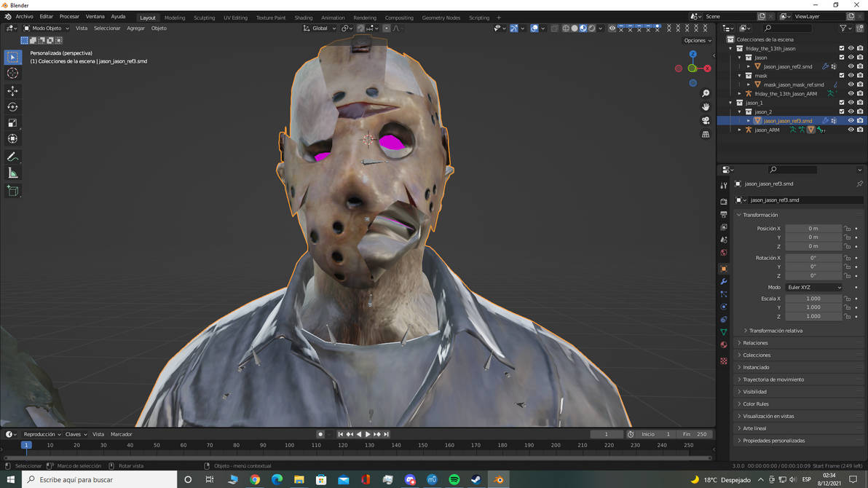Play the animation forward
This screenshot has height=488, width=868.
pyautogui.click(x=368, y=434)
